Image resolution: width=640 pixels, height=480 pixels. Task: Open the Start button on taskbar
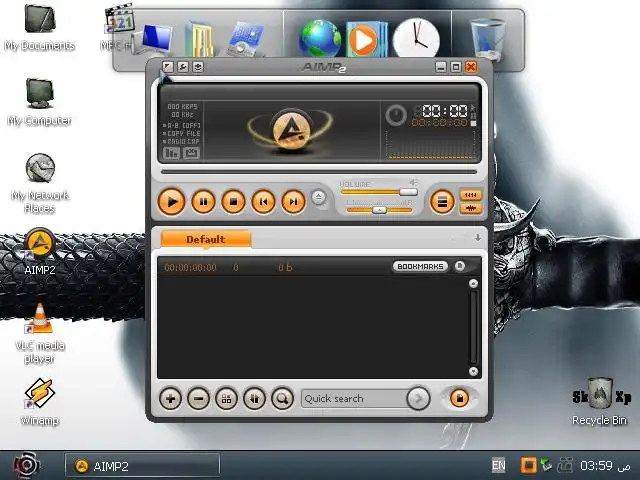tap(26, 465)
